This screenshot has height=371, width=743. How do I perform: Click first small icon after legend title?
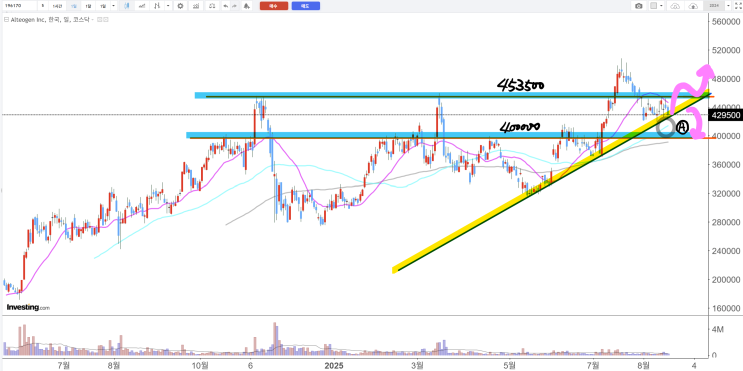(100, 19)
